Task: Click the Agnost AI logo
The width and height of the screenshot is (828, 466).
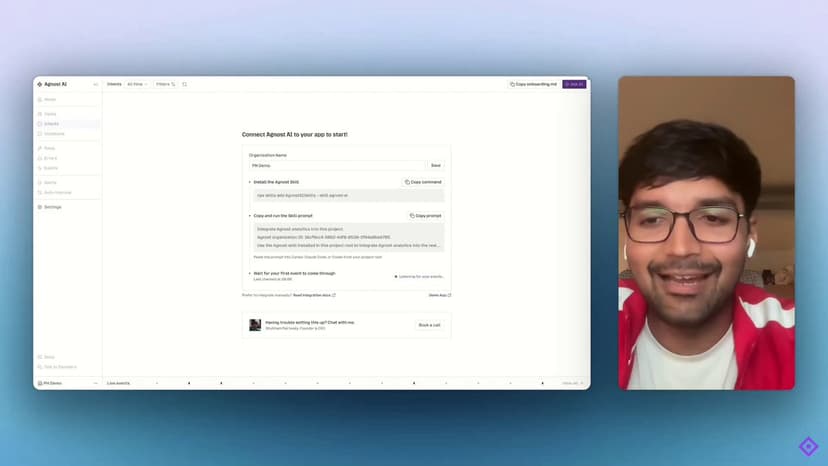Action: 40,84
